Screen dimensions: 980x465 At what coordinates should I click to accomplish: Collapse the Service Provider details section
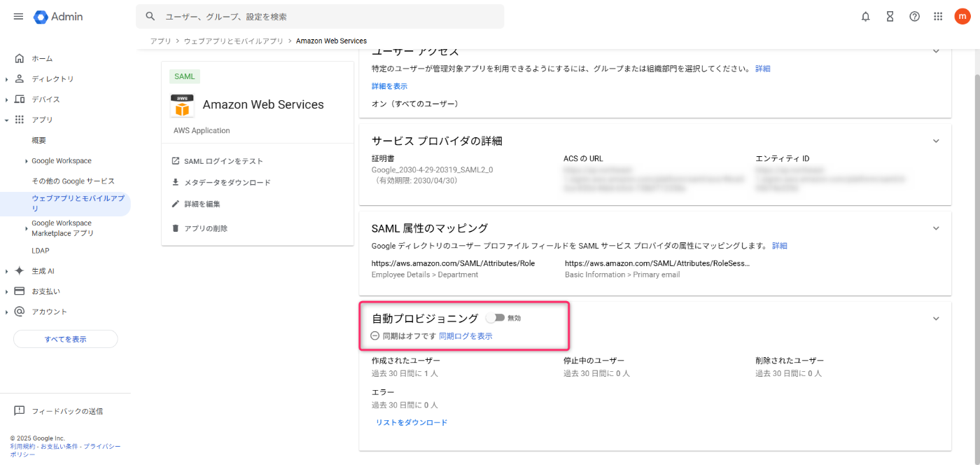[936, 141]
